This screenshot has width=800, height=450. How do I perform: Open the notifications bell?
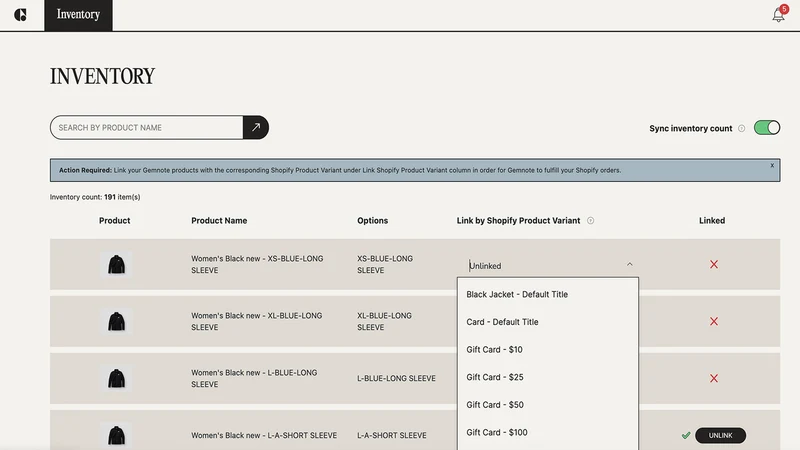coord(778,14)
